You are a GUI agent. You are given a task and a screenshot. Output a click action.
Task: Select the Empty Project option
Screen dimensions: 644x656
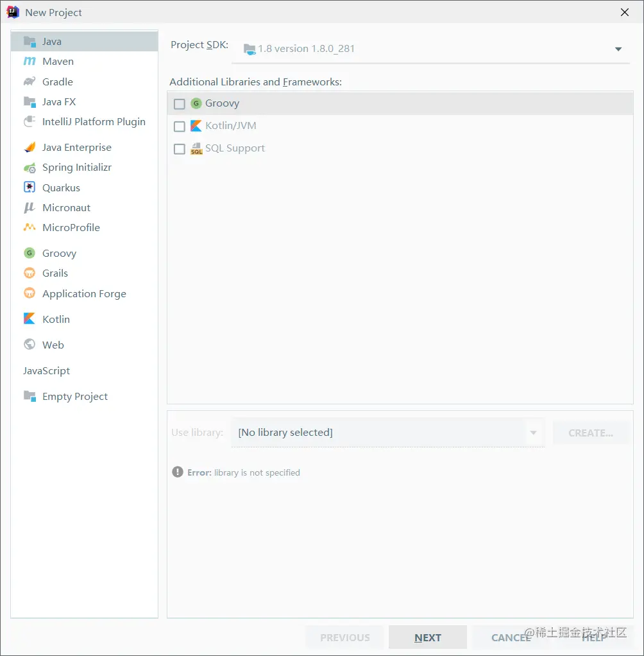tap(85, 396)
